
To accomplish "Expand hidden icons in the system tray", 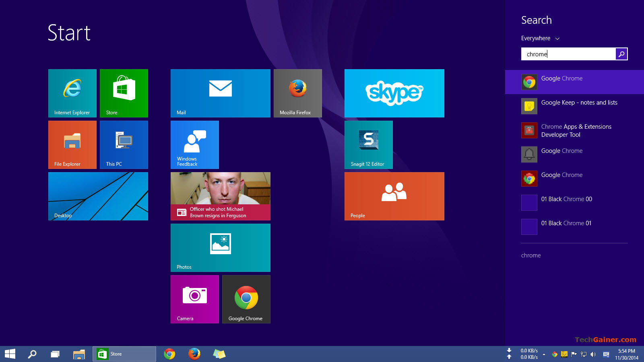I will pos(544,354).
